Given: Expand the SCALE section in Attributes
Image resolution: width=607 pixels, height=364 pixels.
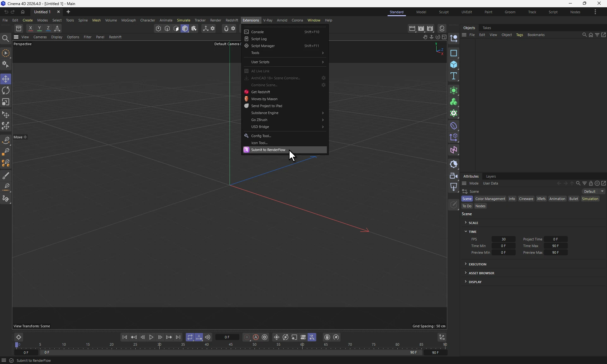Looking at the screenshot, I should 473,223.
